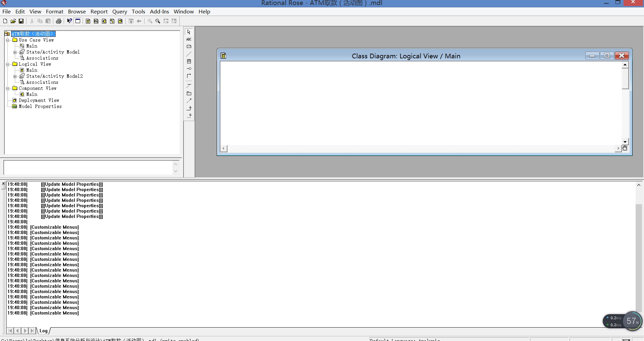Select the Model Properties tree item
The width and height of the screenshot is (644, 341).
[x=40, y=106]
